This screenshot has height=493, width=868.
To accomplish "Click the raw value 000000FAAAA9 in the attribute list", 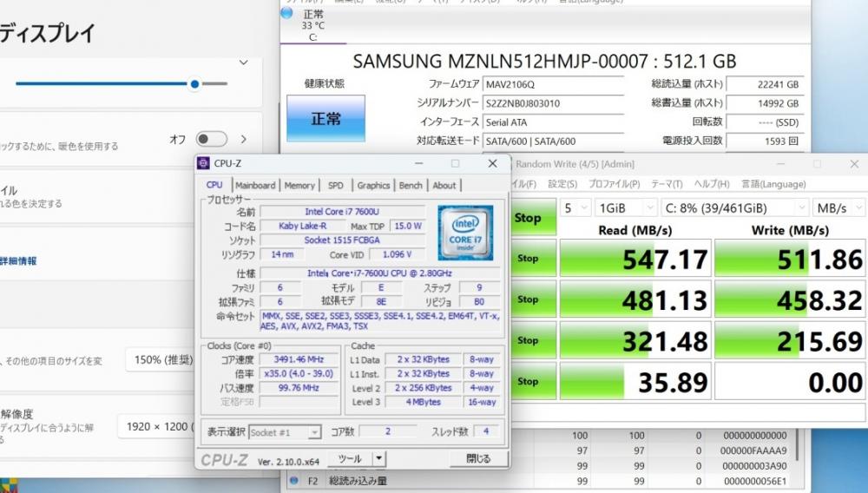I will 753,450.
